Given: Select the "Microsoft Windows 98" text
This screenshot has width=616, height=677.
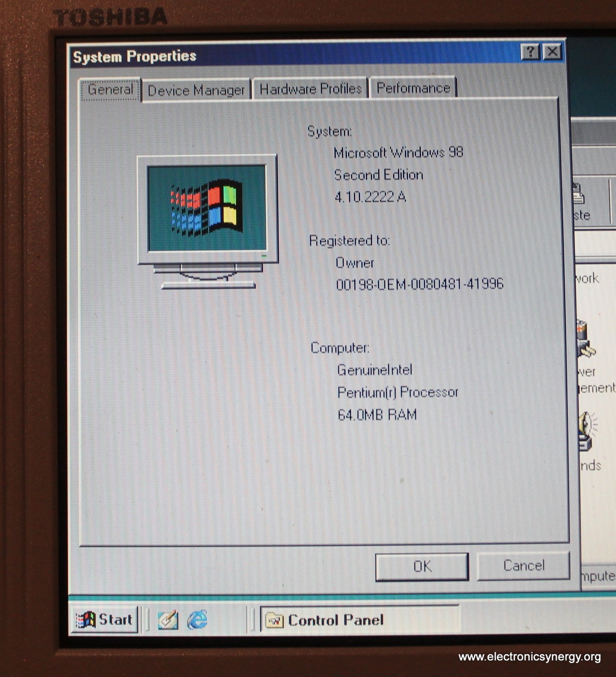Looking at the screenshot, I should click(398, 153).
